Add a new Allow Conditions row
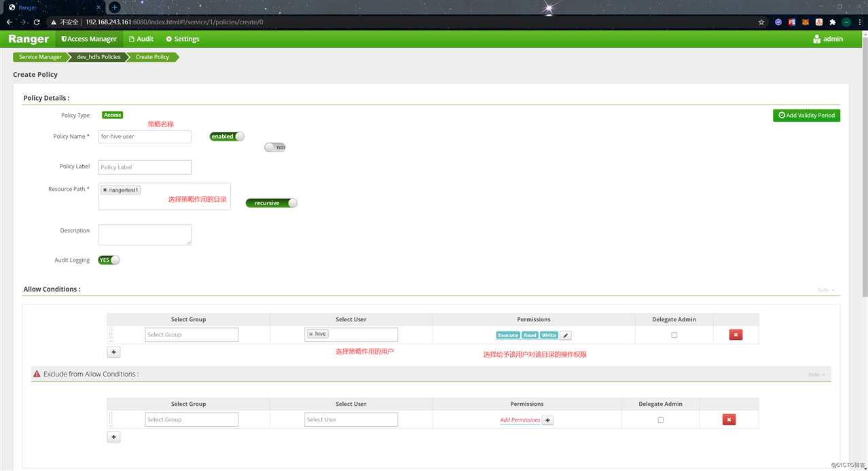This screenshot has width=868, height=471. (114, 352)
